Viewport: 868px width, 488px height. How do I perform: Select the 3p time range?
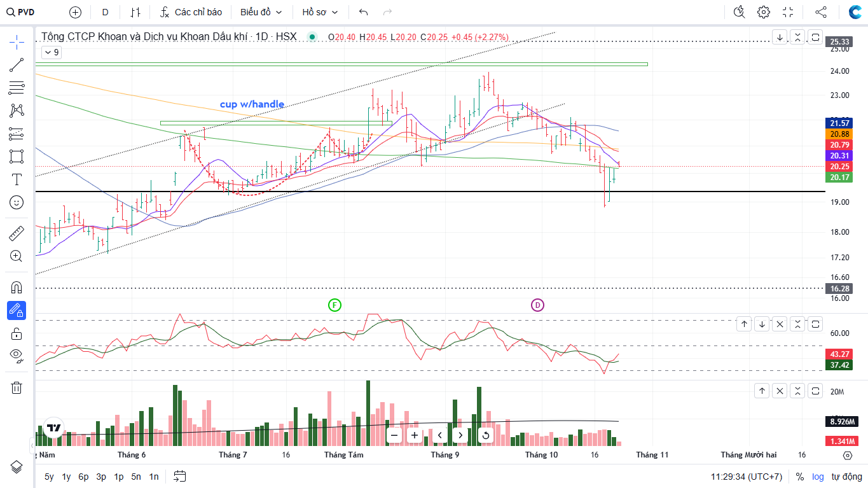(x=101, y=477)
